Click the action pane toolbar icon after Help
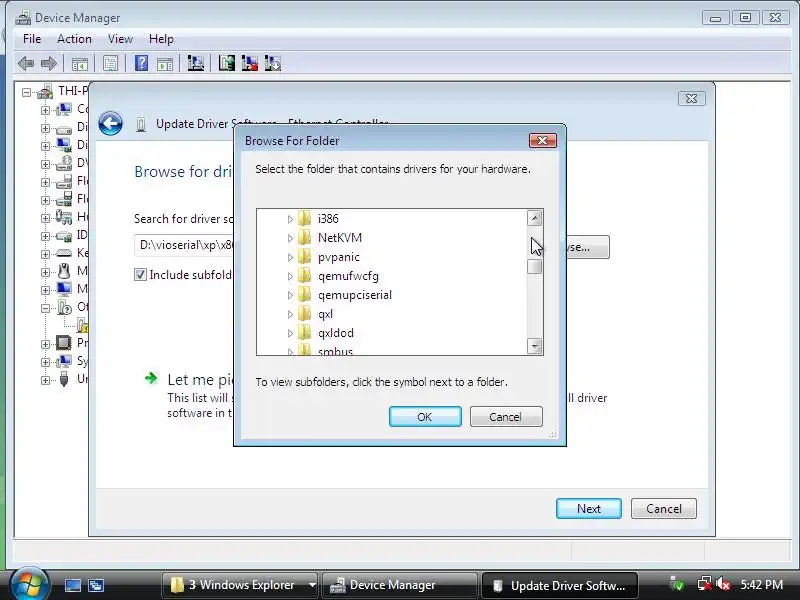The width and height of the screenshot is (800, 600). click(165, 64)
